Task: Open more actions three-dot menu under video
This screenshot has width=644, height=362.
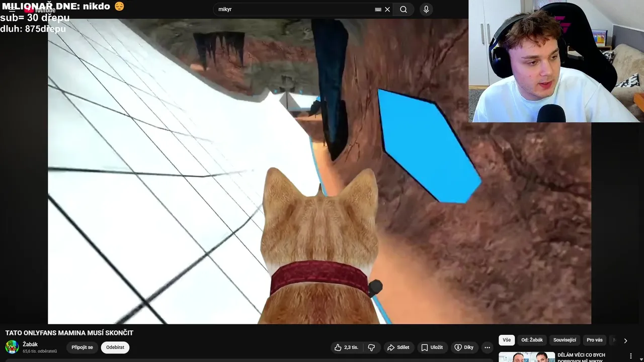Action: (487, 347)
